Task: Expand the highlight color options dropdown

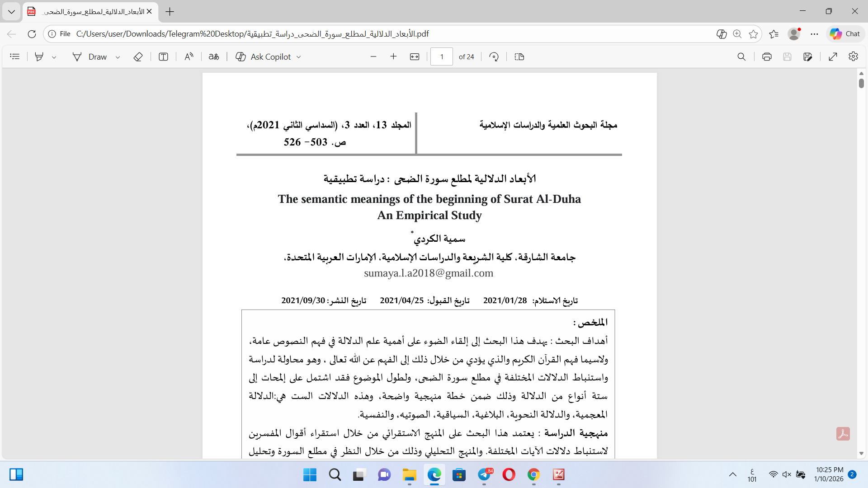Action: [x=54, y=57]
